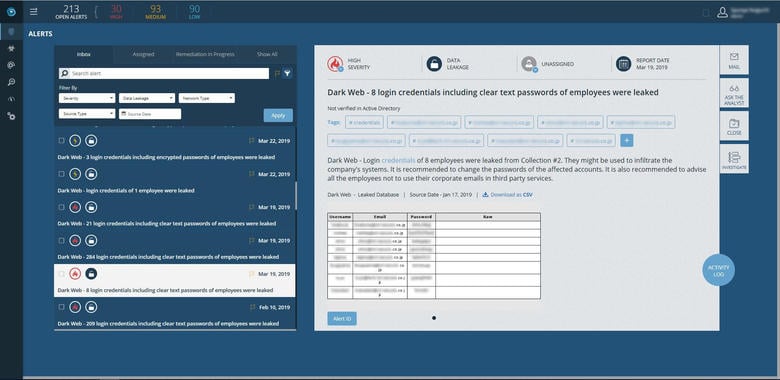
Task: Switch to the Assigned tab
Action: [x=143, y=54]
